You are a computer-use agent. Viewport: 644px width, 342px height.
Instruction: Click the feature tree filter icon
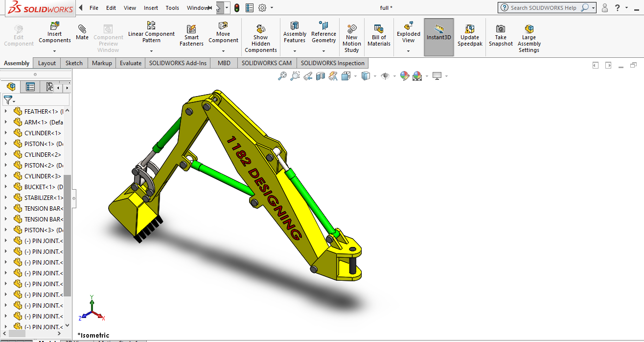click(8, 100)
